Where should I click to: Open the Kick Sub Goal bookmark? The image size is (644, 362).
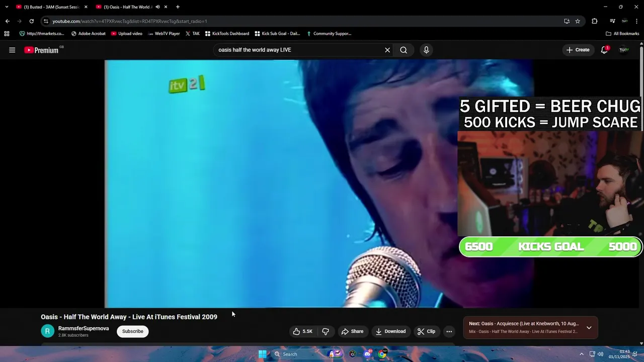[x=277, y=34]
